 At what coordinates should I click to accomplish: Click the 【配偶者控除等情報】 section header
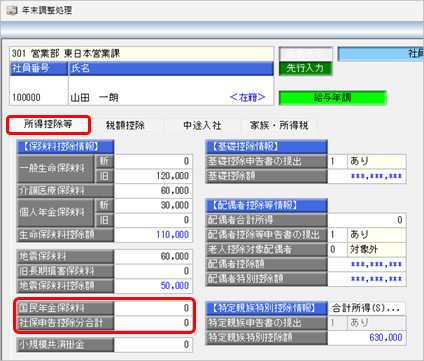266,205
